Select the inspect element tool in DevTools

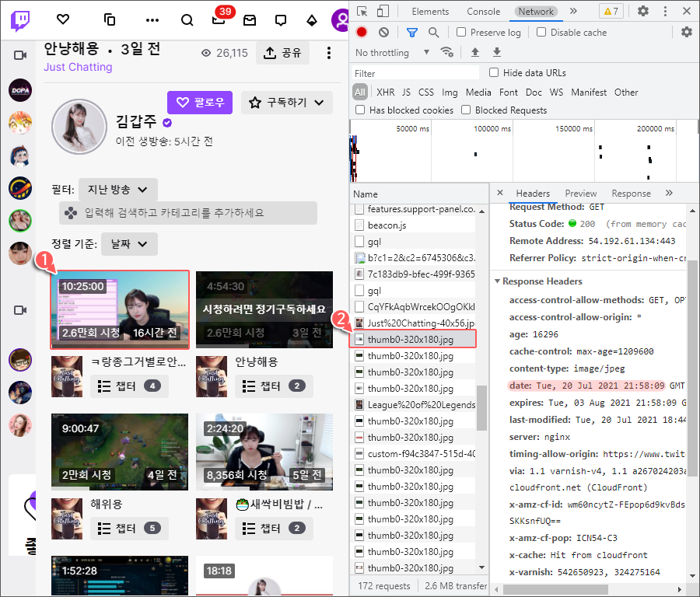(362, 12)
